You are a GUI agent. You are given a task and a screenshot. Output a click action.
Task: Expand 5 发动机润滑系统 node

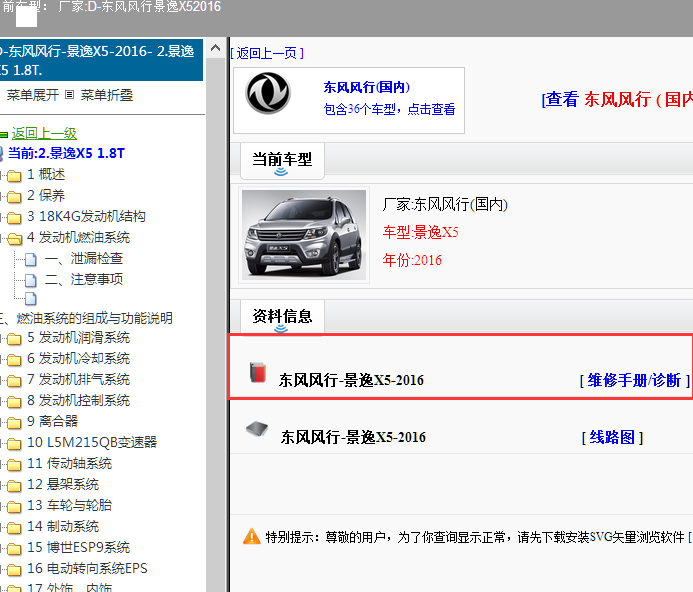pyautogui.click(x=78, y=337)
